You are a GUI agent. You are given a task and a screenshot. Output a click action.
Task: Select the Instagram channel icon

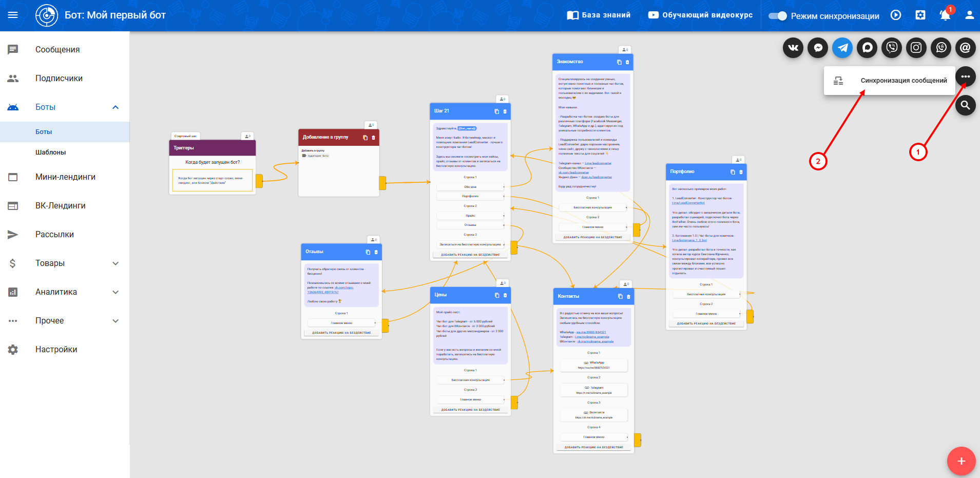point(916,48)
